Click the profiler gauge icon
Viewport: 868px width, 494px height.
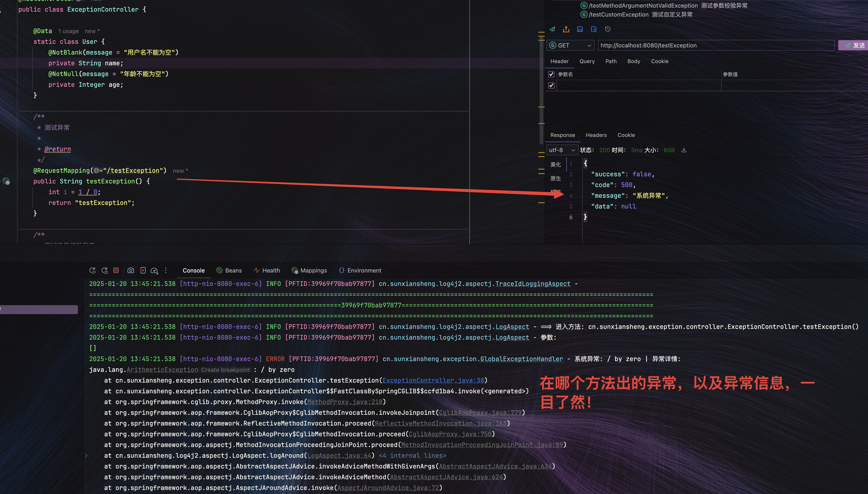click(154, 270)
